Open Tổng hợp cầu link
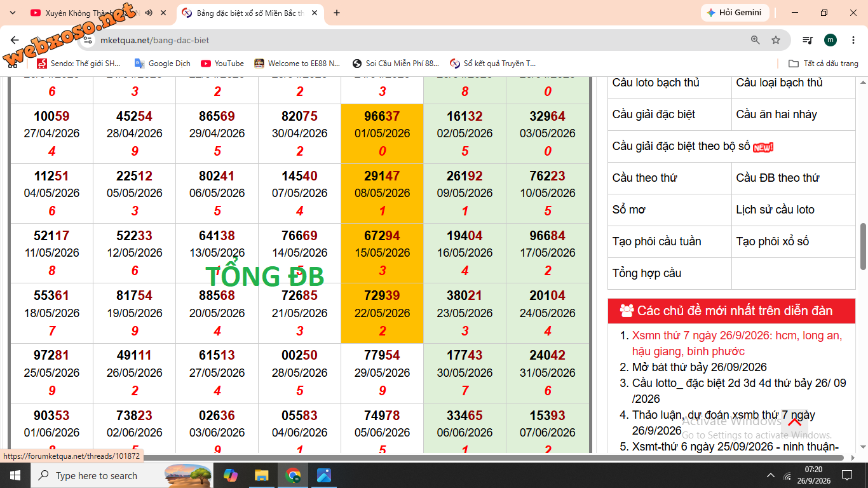868x488 pixels. [647, 273]
